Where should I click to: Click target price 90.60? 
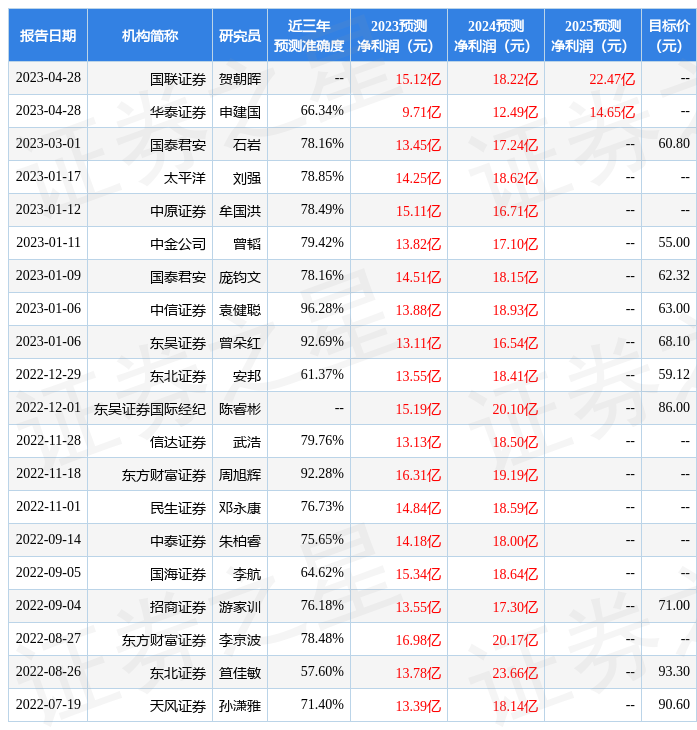[674, 705]
